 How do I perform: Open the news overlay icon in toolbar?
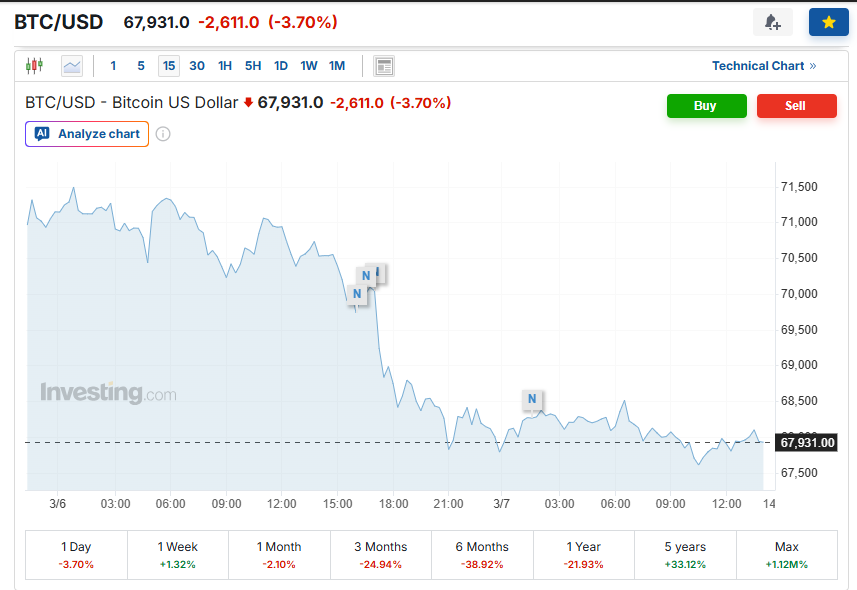(x=384, y=66)
